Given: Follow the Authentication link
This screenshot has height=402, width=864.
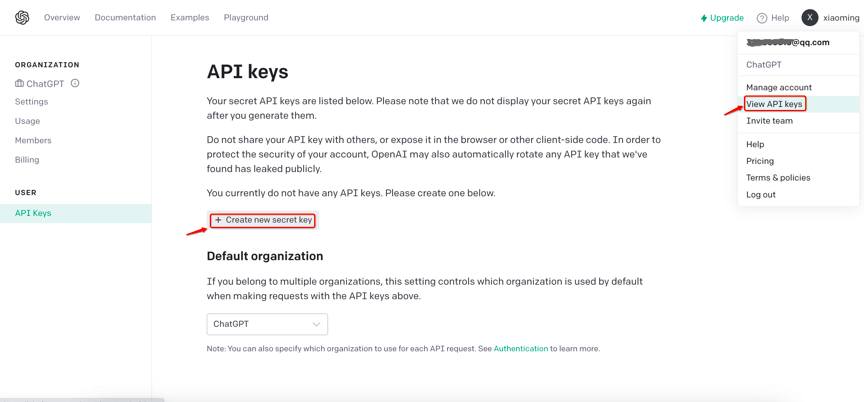Looking at the screenshot, I should tap(521, 349).
